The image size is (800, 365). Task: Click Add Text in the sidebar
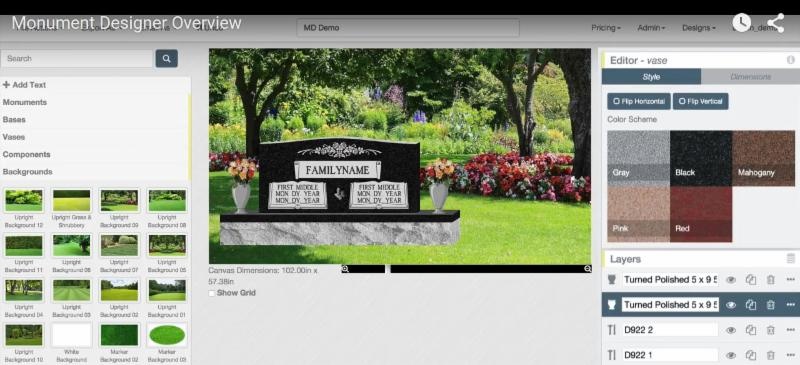pos(24,85)
